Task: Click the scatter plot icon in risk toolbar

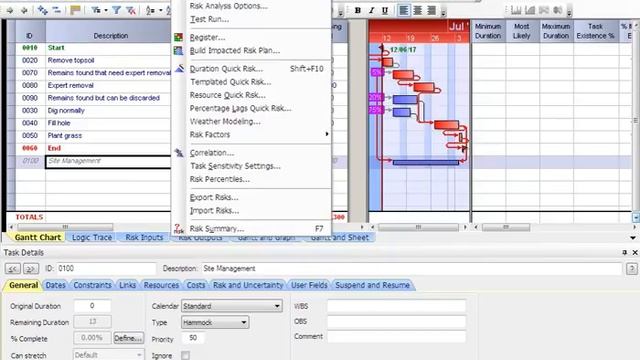Action: point(558,10)
